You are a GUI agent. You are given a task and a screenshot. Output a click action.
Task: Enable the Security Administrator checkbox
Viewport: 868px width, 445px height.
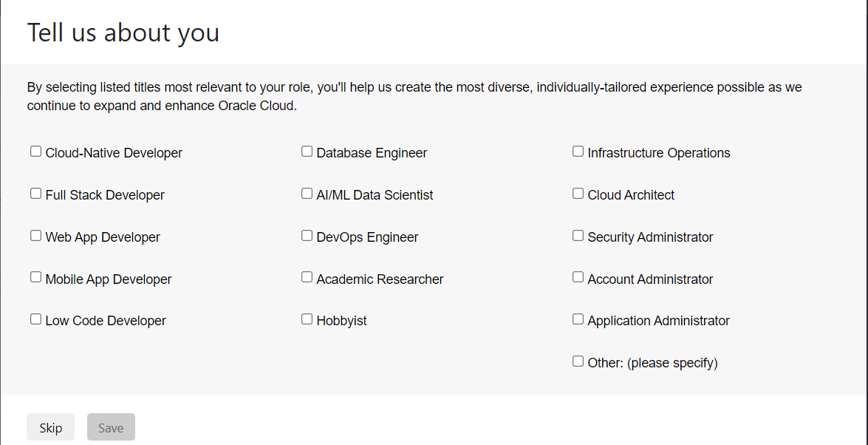(x=578, y=236)
